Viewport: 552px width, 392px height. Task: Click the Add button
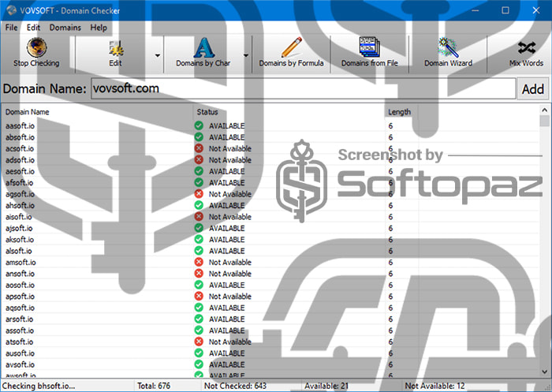[x=532, y=89]
